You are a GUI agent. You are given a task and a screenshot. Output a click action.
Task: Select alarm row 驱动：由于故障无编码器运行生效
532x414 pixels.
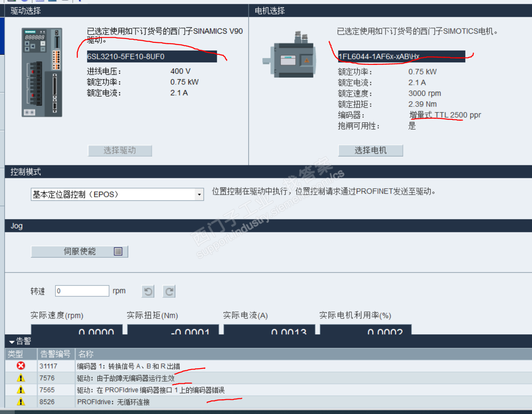(x=268, y=378)
